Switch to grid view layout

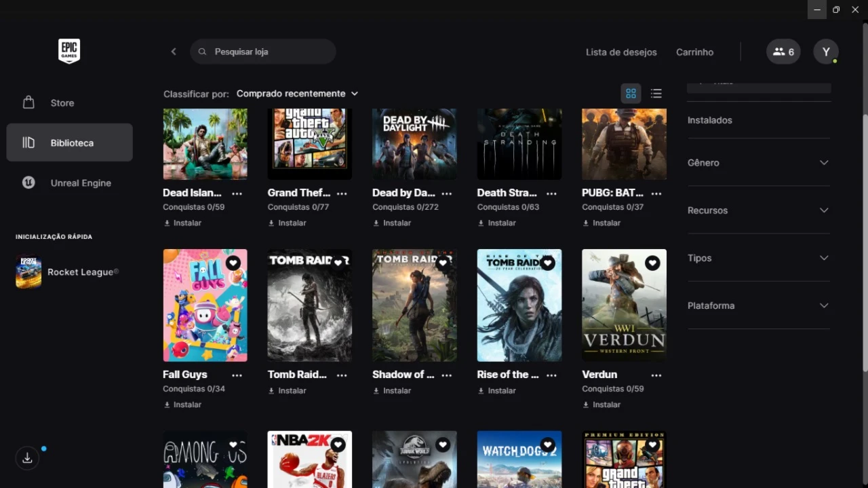point(631,94)
